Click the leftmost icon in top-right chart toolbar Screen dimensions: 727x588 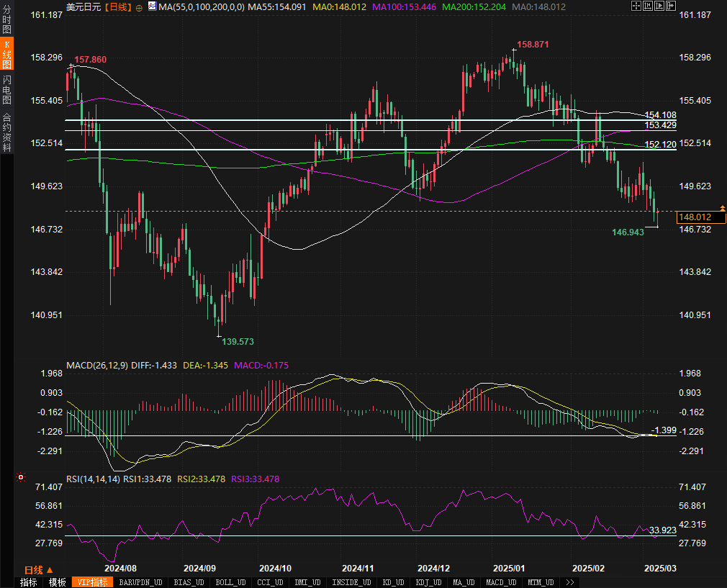pos(636,6)
